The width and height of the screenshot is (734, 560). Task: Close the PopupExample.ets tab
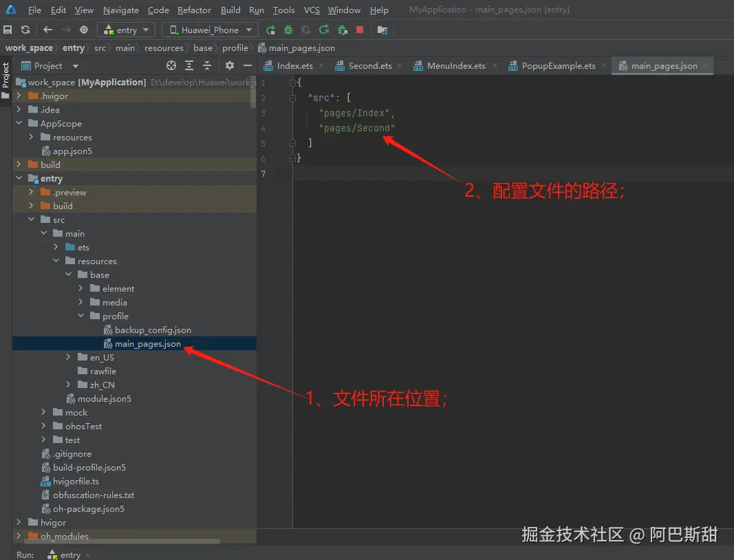point(604,66)
